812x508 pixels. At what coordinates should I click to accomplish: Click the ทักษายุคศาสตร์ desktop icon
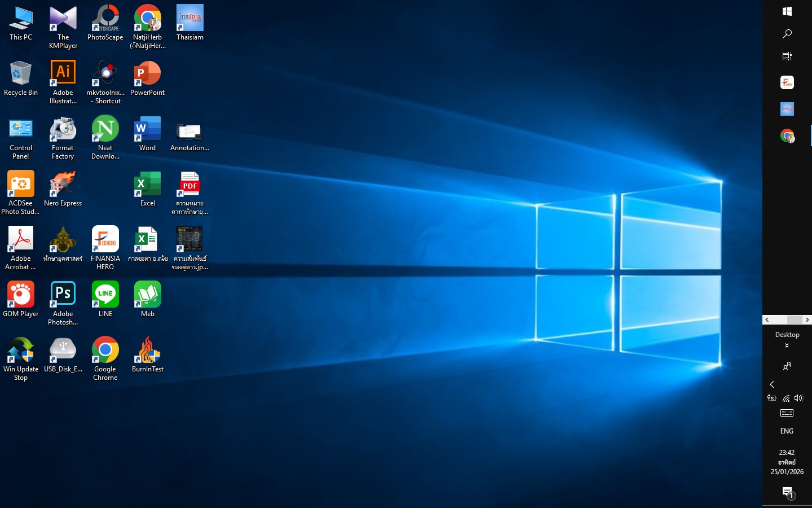tap(63, 244)
